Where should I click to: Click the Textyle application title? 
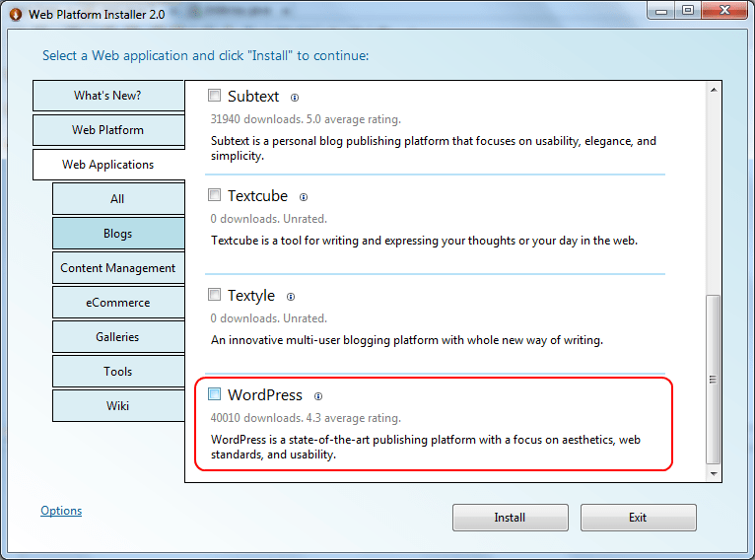251,296
